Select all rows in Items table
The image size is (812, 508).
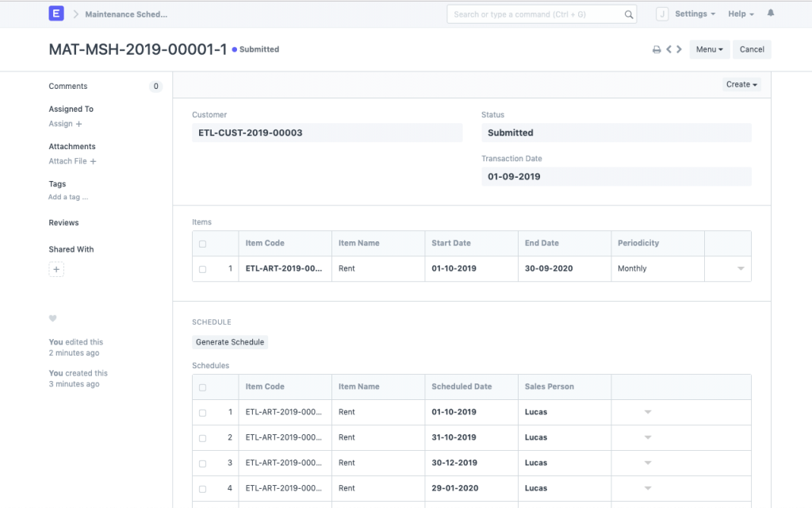[x=202, y=244]
